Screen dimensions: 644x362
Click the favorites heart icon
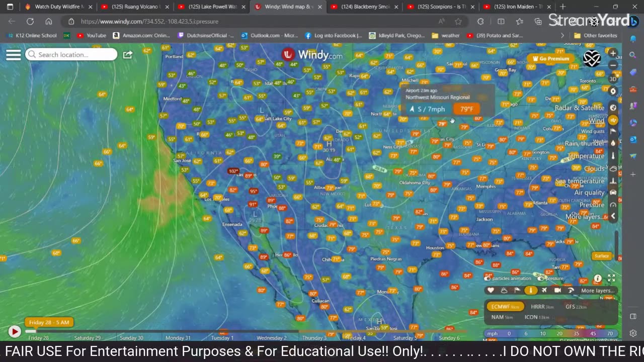click(x=491, y=290)
